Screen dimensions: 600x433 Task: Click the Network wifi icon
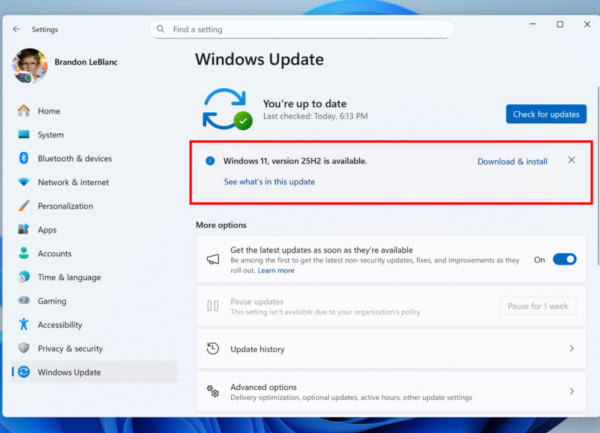(24, 182)
